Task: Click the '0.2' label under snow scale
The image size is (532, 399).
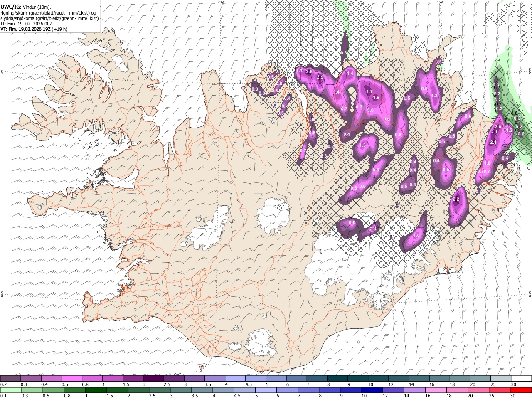Action: pos(4,384)
